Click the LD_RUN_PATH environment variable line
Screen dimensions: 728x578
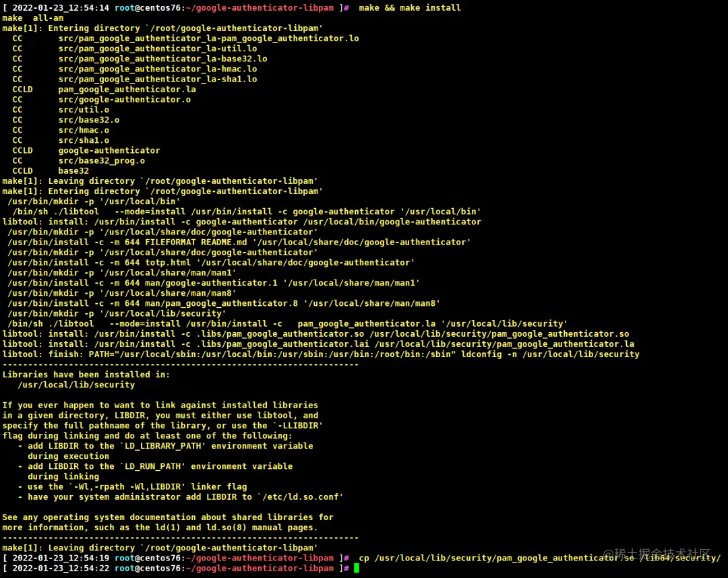pos(155,467)
